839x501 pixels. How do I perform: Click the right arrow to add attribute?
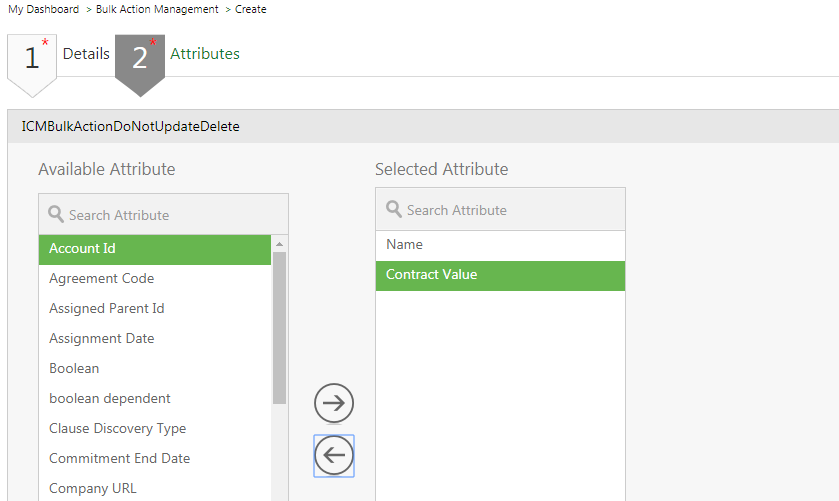tap(334, 403)
